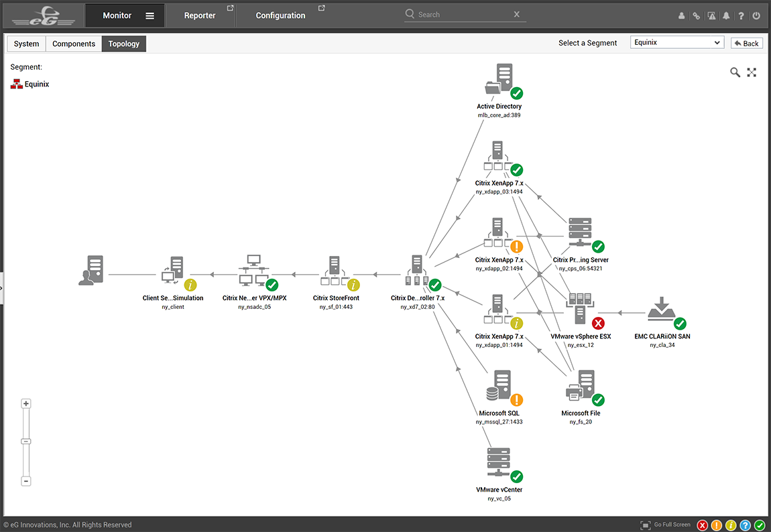Click the ny_nsadc_05 label

(254, 307)
